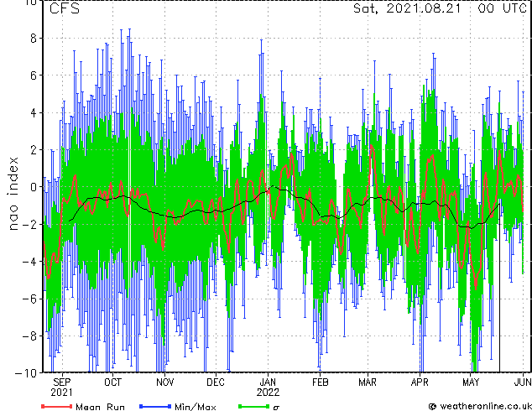The width and height of the screenshot is (532, 411).
Task: Click the NOV axis label
Action: pyautogui.click(x=165, y=382)
